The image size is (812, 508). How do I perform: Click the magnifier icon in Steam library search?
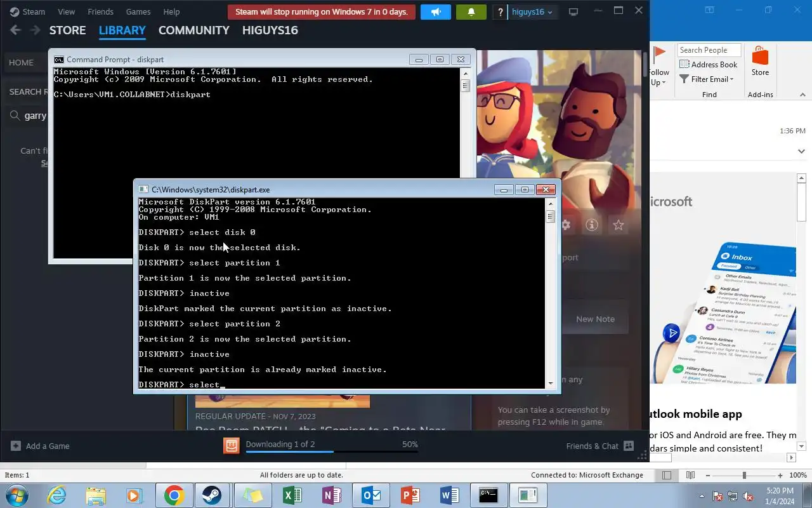(14, 115)
